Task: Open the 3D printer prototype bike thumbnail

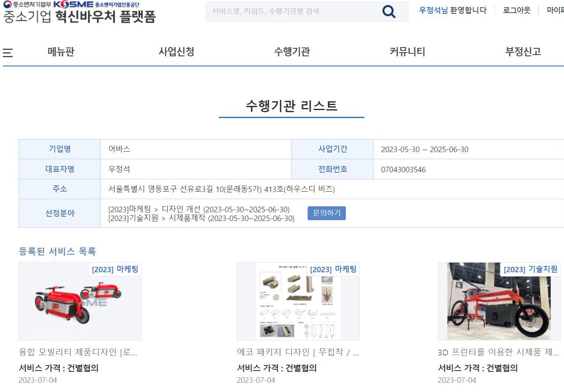Action: point(499,301)
